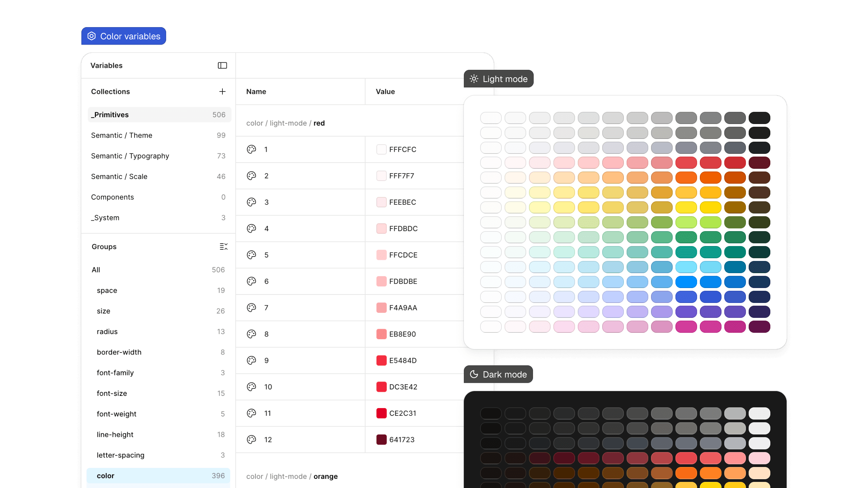Click the palette icon for red variable 2
This screenshot has height=488, width=868.
252,176
